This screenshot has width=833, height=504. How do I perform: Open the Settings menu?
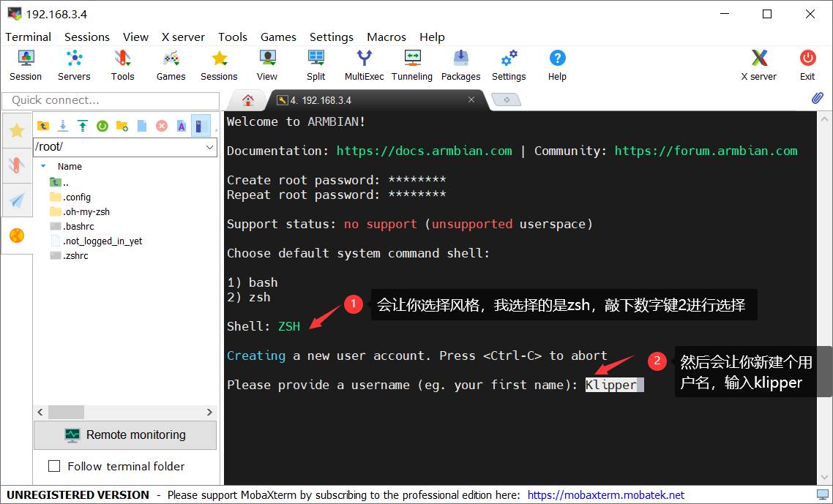click(332, 37)
